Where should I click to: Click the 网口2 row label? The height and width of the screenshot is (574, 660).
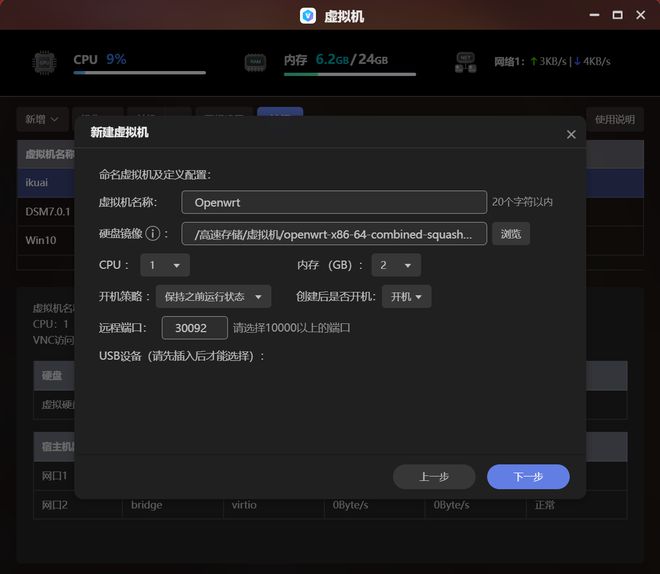pyautogui.click(x=54, y=505)
